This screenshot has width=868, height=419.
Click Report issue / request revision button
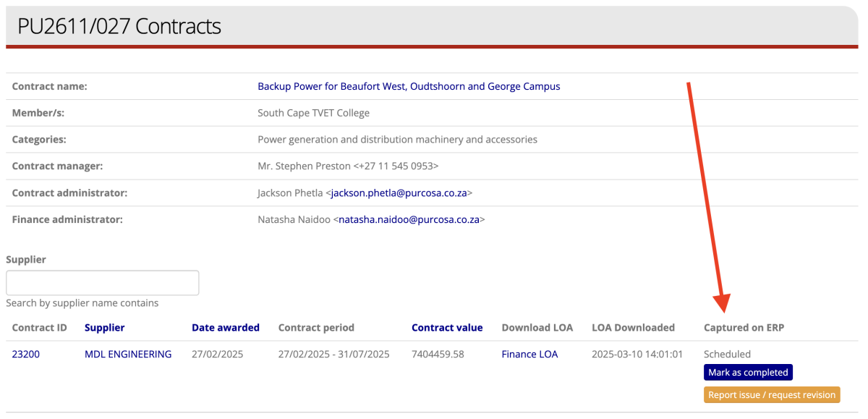[x=771, y=395]
